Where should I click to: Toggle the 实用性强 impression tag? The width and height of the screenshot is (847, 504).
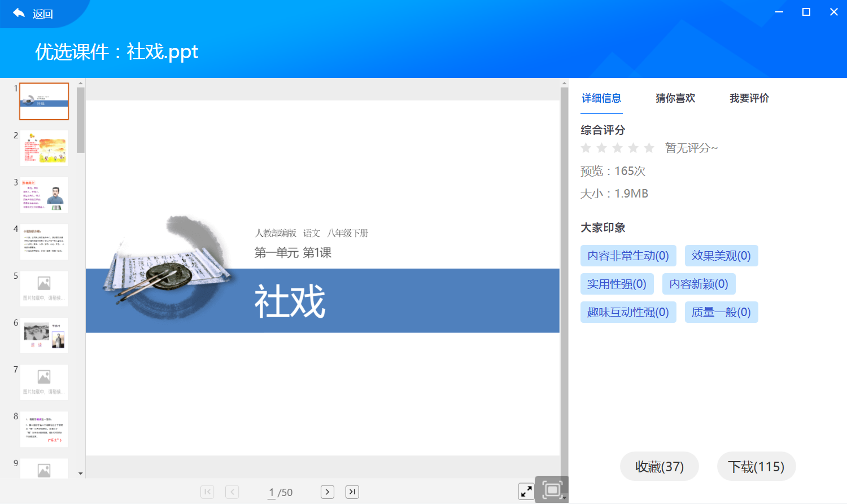point(617,284)
